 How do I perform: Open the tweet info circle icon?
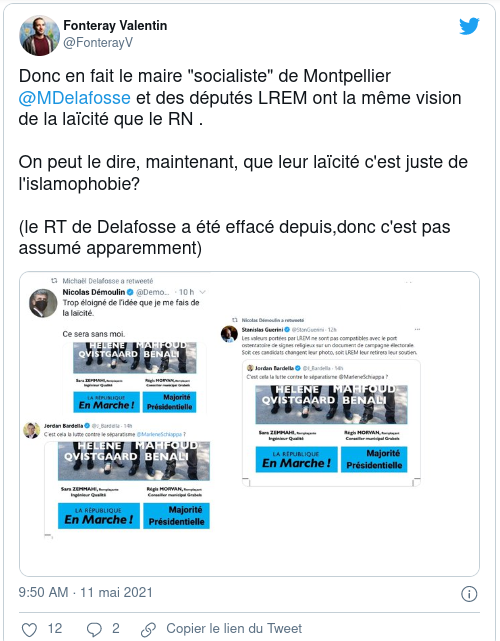click(469, 594)
